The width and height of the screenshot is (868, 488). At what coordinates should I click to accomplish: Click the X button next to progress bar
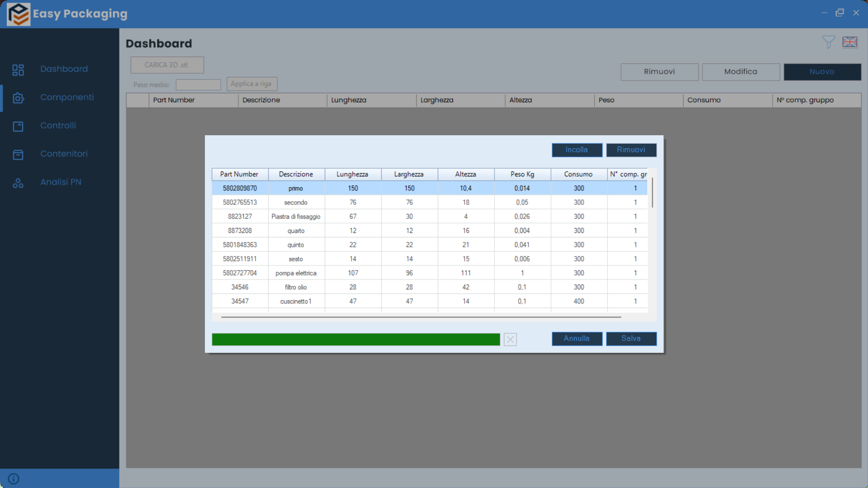click(x=510, y=339)
